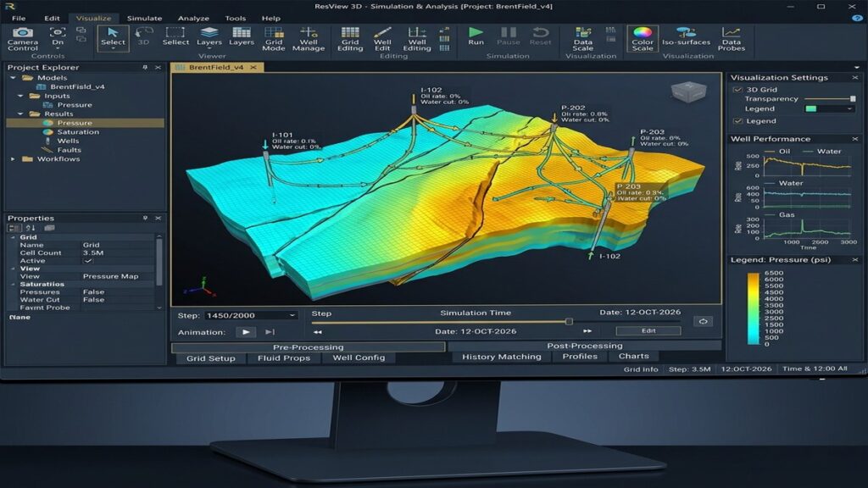
Task: Open Grid Mode in the toolbar
Action: 274,39
